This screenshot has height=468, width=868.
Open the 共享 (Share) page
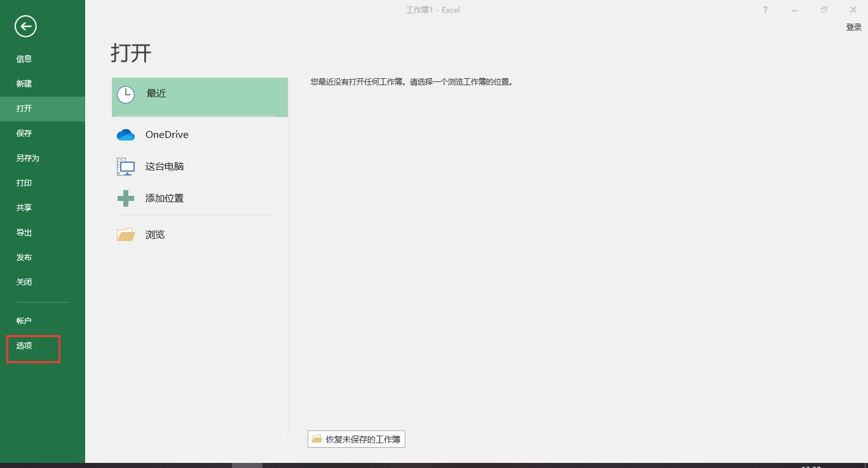24,207
